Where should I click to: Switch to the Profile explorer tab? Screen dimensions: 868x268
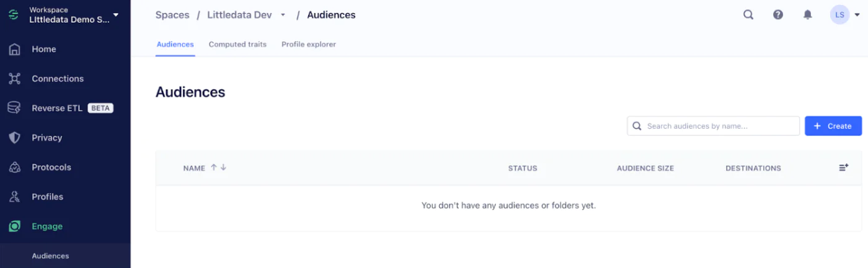pyautogui.click(x=308, y=45)
